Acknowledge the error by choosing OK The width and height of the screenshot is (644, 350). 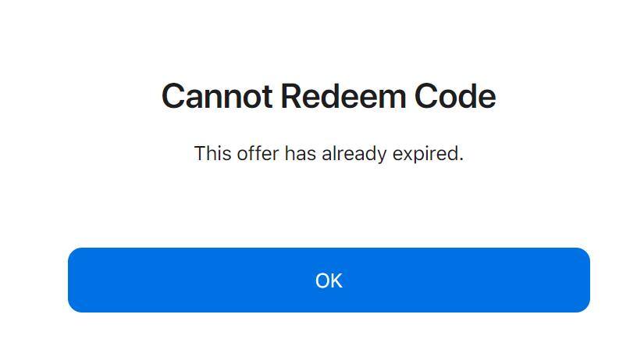[329, 280]
